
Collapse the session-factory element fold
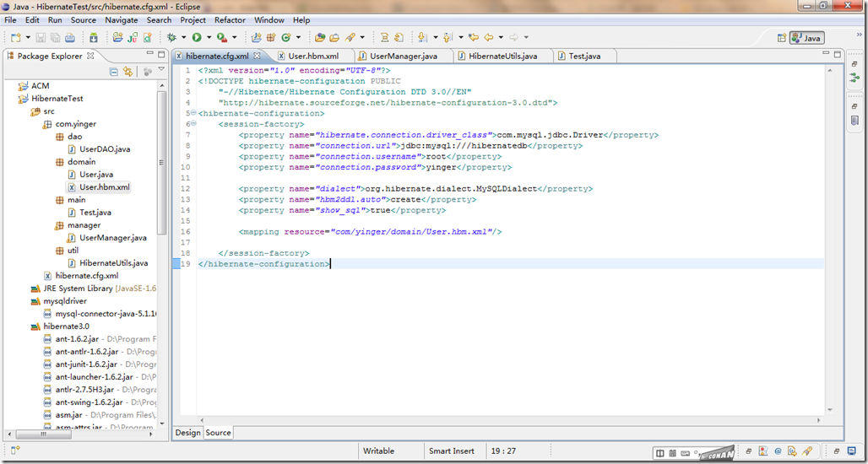click(x=193, y=124)
